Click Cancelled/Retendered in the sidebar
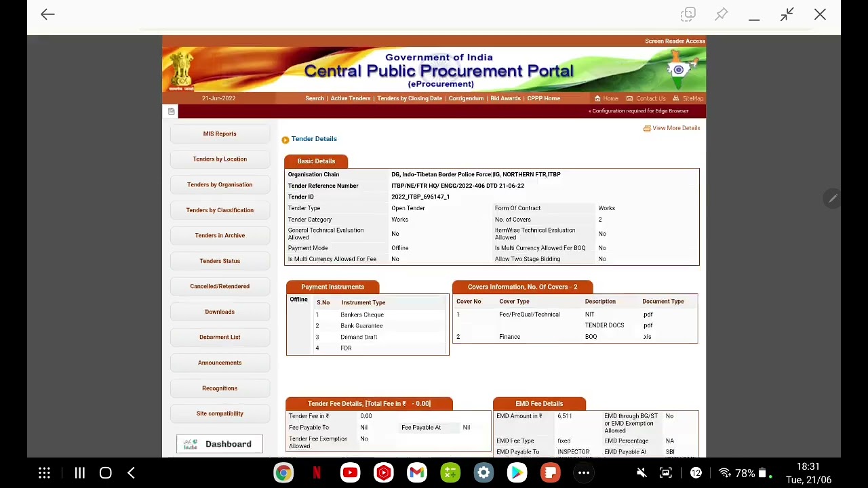 tap(220, 286)
